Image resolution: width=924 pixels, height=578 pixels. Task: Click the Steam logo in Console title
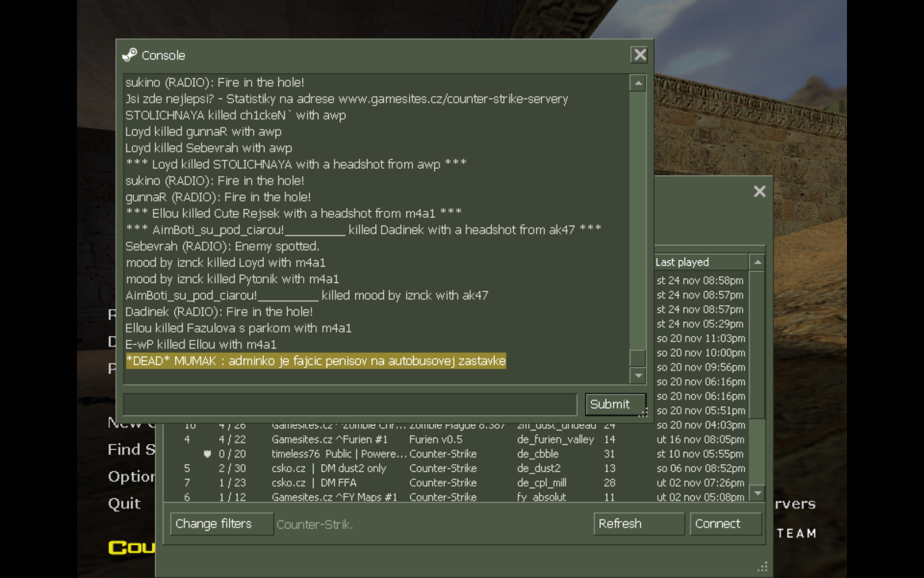click(130, 55)
